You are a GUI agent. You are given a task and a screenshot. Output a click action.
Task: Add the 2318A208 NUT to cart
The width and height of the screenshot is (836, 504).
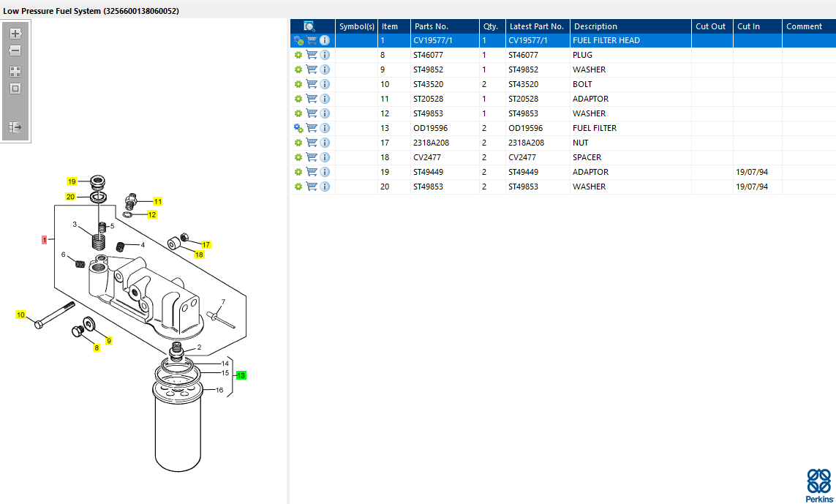(x=312, y=143)
